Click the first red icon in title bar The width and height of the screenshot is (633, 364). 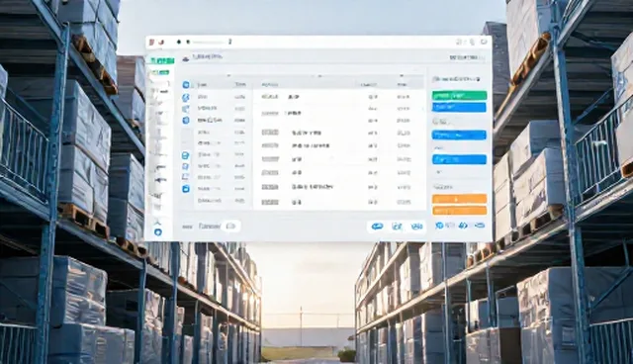pos(151,42)
